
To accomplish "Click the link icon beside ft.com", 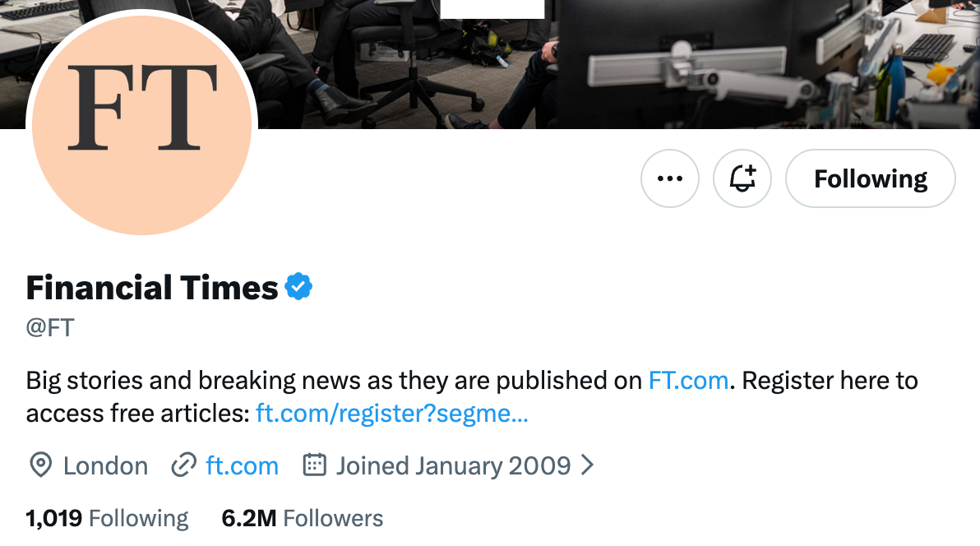I will pos(183,465).
